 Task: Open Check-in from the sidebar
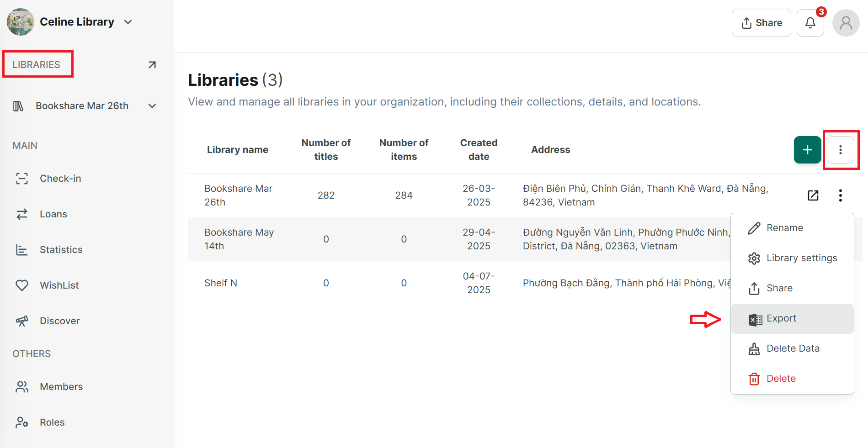click(60, 179)
